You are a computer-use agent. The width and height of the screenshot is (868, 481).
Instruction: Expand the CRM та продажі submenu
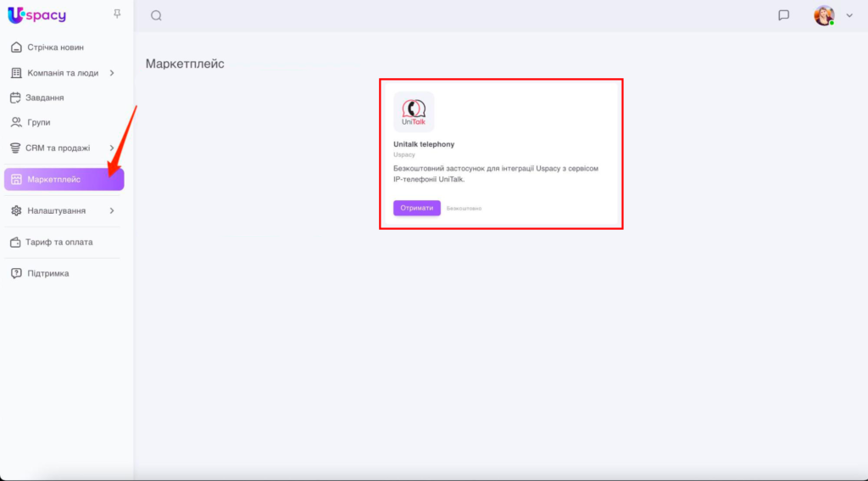click(112, 148)
